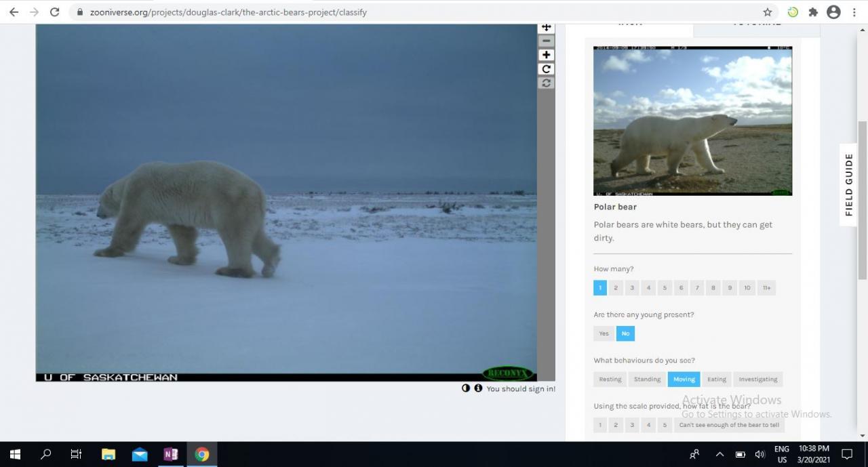Zoom in on the subject image
Image resolution: width=868 pixels, height=467 pixels.
[546, 55]
